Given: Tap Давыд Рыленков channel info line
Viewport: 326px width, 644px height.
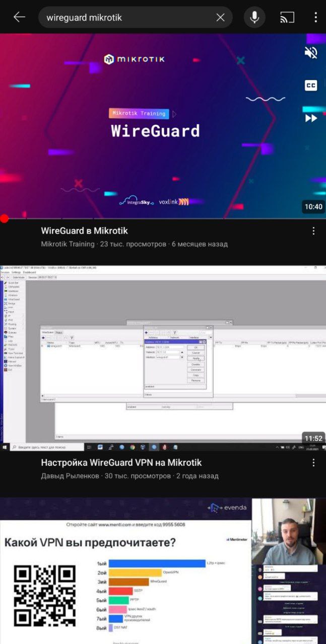Looking at the screenshot, I should pyautogui.click(x=129, y=476).
